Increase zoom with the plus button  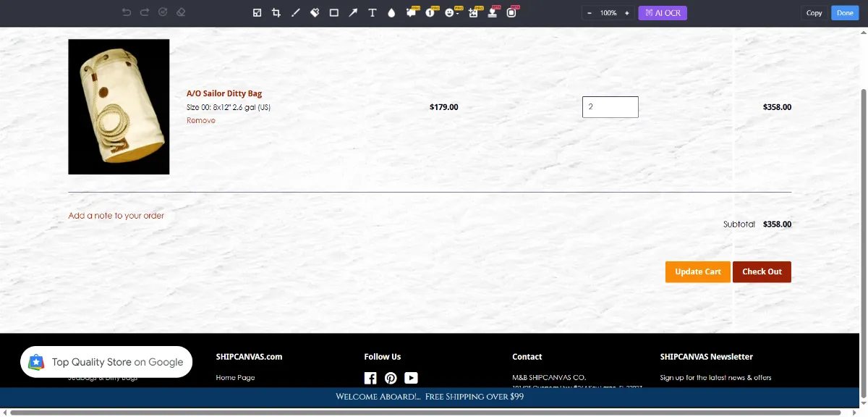(x=627, y=13)
